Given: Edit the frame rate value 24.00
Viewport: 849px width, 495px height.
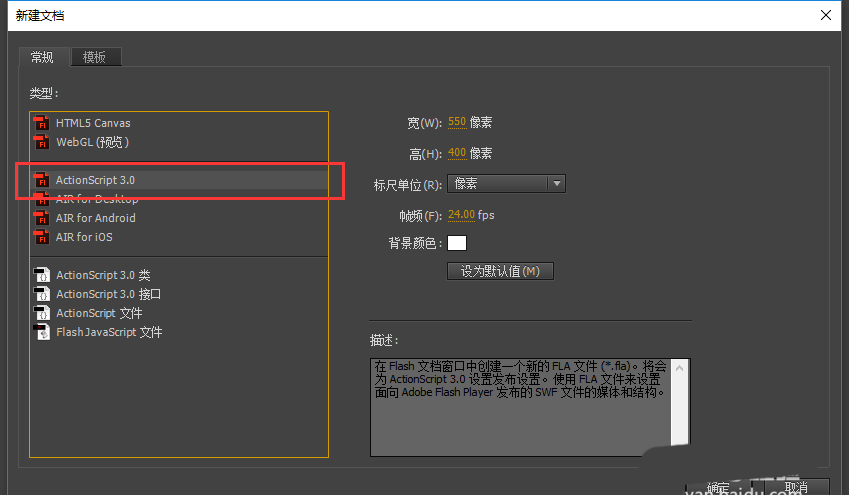Looking at the screenshot, I should click(461, 215).
